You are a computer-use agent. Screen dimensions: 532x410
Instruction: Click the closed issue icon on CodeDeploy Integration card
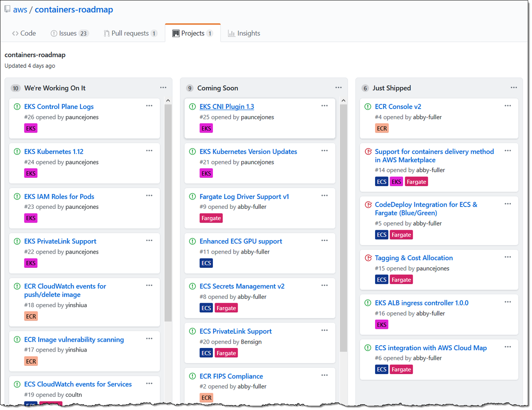coord(368,205)
